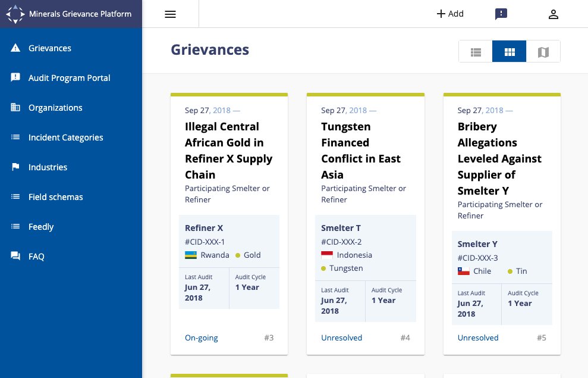Open the user account profile icon
Screen dimensions: 588x378
[553, 14]
